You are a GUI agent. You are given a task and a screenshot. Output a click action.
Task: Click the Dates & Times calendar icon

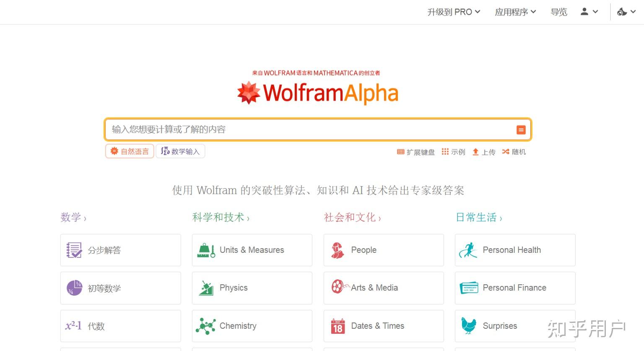click(x=337, y=326)
